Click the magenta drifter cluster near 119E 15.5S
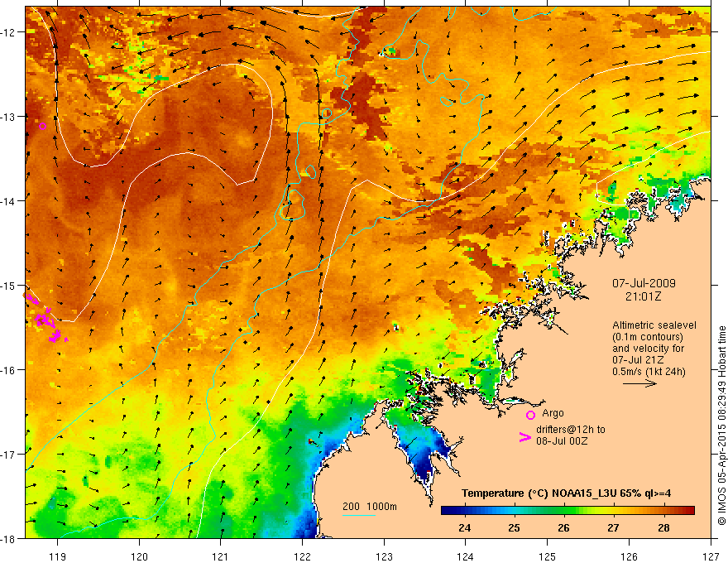 47,320
